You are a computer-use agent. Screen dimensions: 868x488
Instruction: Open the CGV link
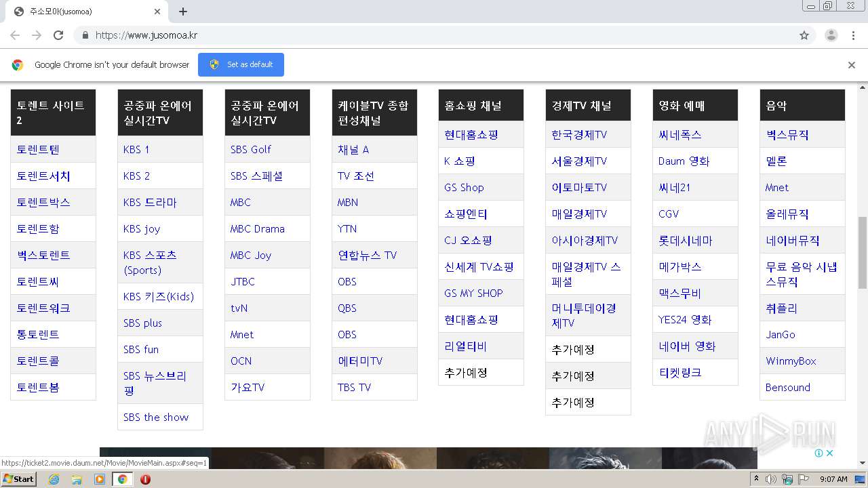[669, 213]
